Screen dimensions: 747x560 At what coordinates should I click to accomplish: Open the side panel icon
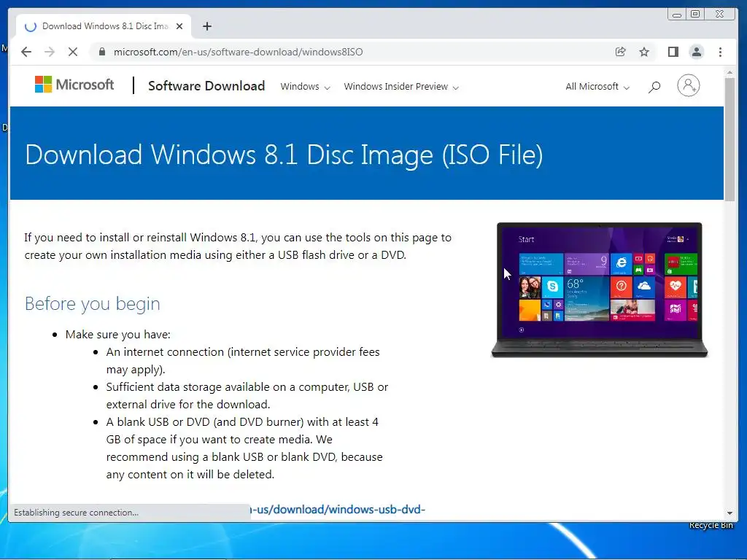[673, 52]
